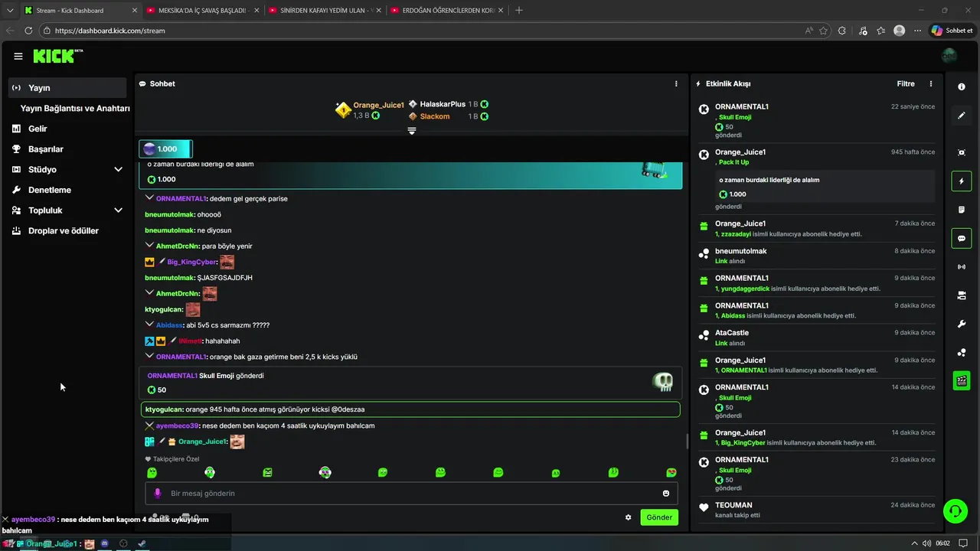
Task: Open Etkinlik Akışı three-dot menu
Action: click(931, 83)
